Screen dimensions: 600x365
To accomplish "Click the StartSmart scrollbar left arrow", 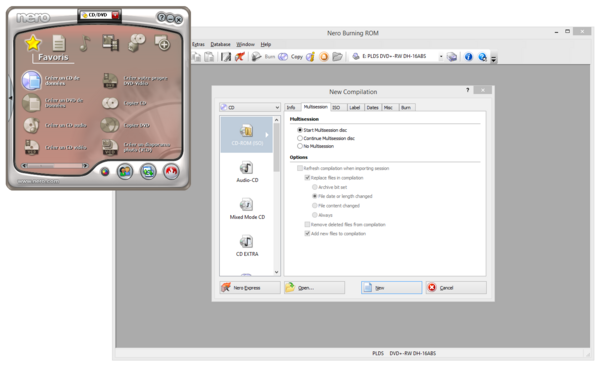I will [24, 166].
